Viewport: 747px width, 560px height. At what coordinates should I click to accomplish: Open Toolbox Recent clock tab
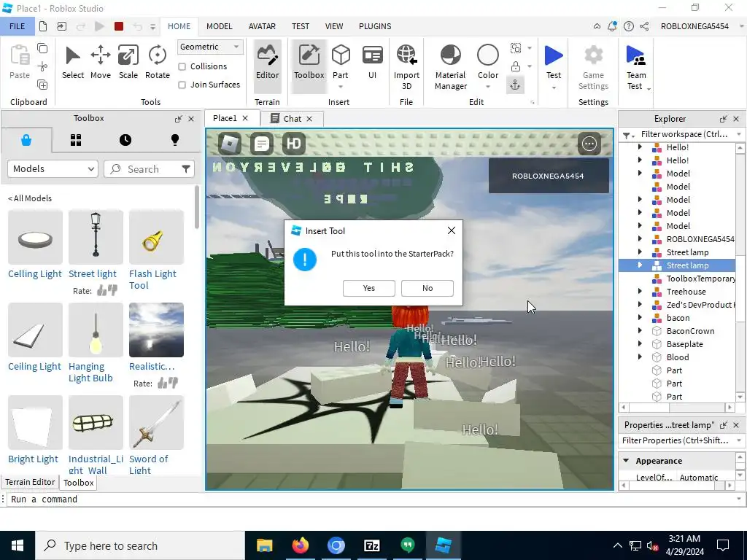pos(125,140)
